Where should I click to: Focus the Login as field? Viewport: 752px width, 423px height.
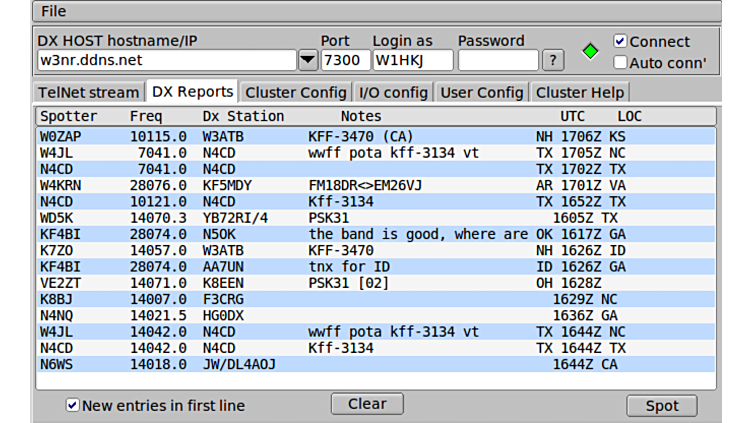412,60
